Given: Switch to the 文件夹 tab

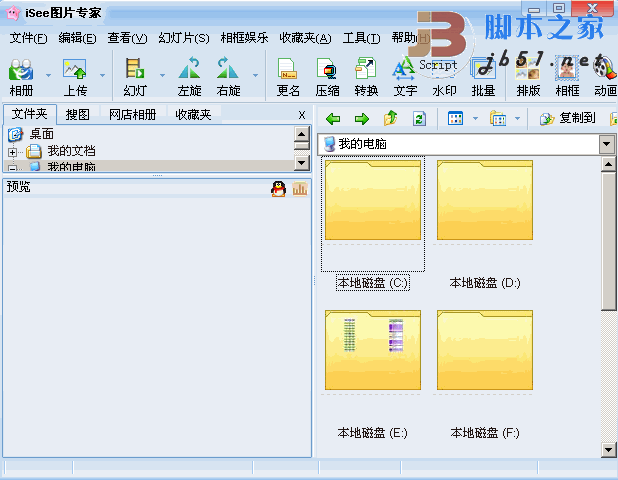Looking at the screenshot, I should (30, 114).
